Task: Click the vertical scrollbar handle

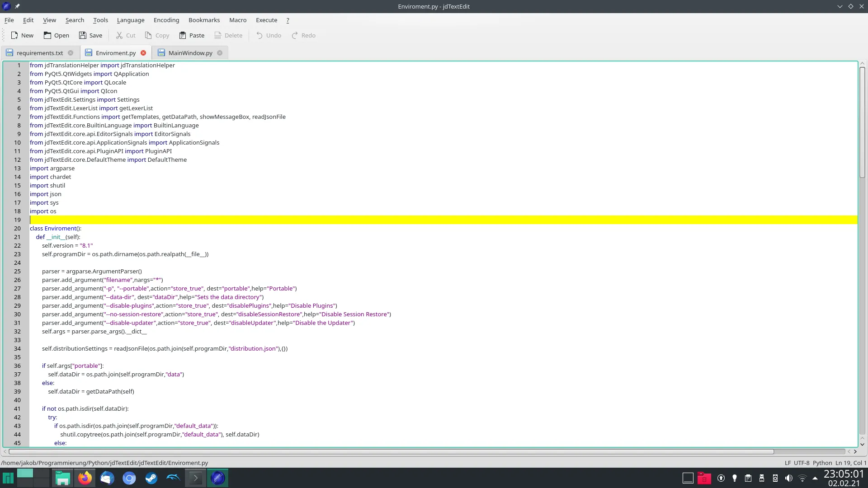Action: pos(862,122)
